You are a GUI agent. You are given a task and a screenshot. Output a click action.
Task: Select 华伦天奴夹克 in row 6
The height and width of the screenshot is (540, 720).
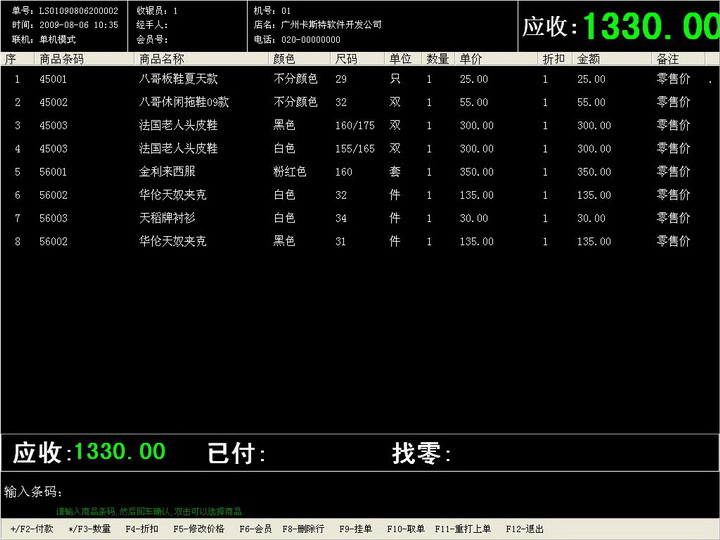(x=173, y=195)
